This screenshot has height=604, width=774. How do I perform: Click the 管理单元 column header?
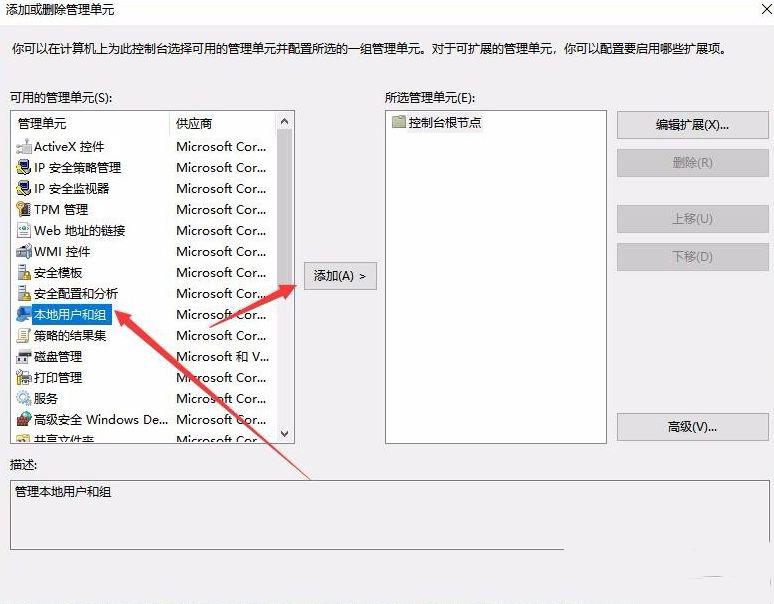tap(90, 123)
